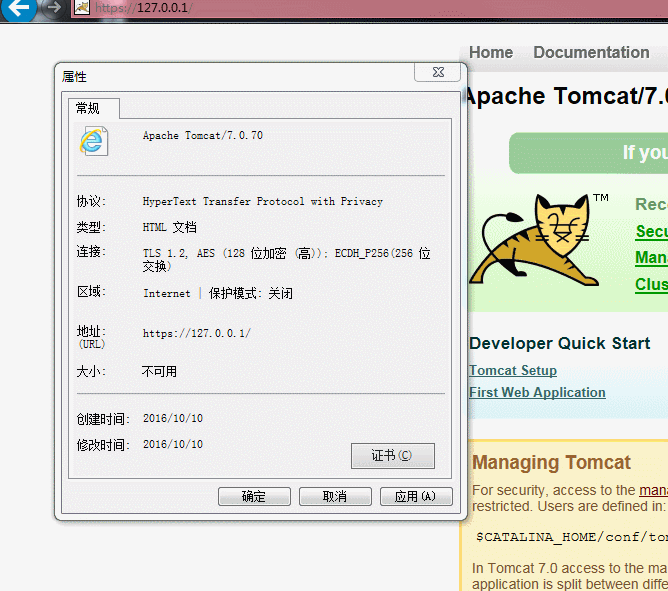Click the 'HTML 文档' type value
This screenshot has width=668, height=591.
pos(170,227)
